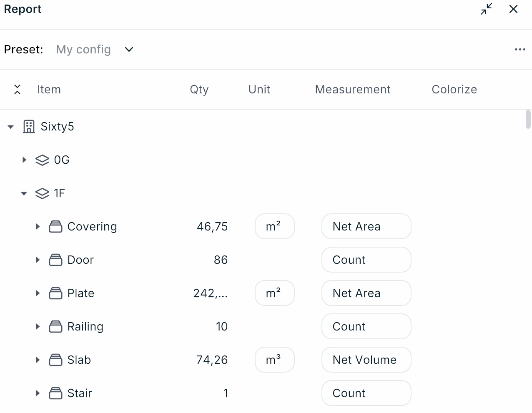Expand the 0G storey
532x413 pixels.
point(24,160)
